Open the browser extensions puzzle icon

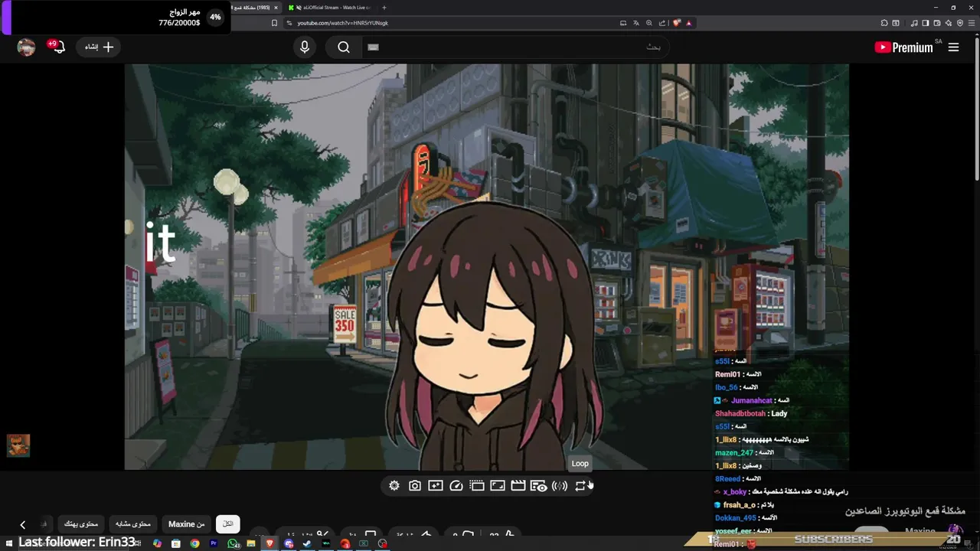point(884,23)
